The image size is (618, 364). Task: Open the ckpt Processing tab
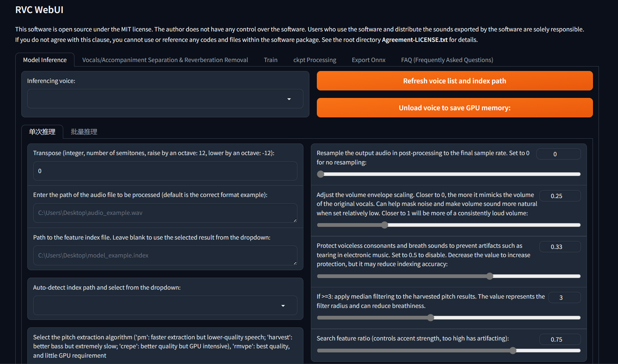coord(315,60)
